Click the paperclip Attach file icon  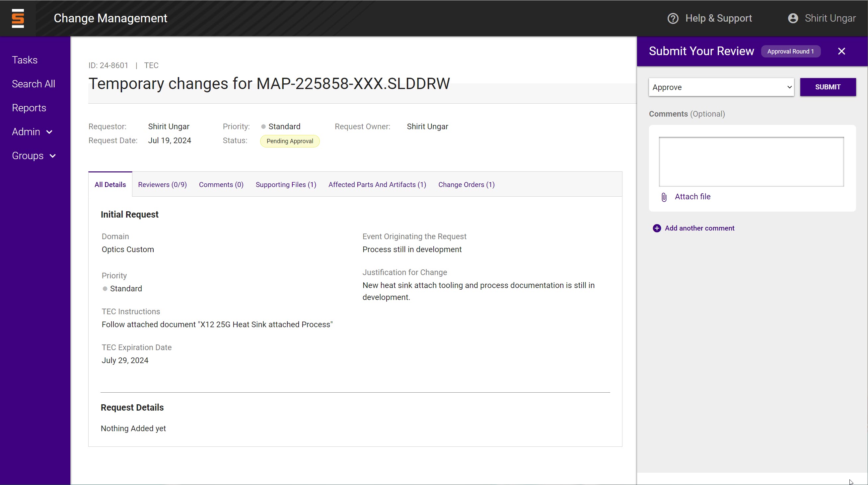pos(664,197)
